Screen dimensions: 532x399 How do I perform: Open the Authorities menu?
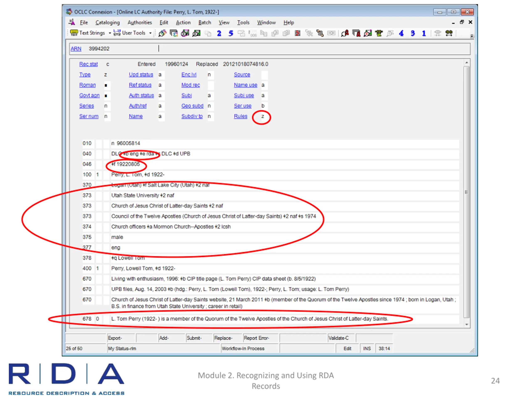click(140, 23)
